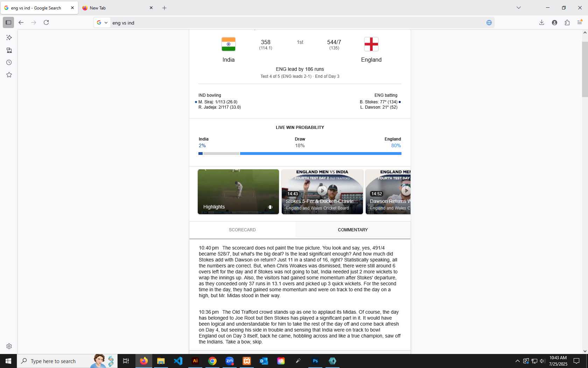Click 'R. Jadeja: 2/117 (33.0)' bowling line

click(219, 107)
